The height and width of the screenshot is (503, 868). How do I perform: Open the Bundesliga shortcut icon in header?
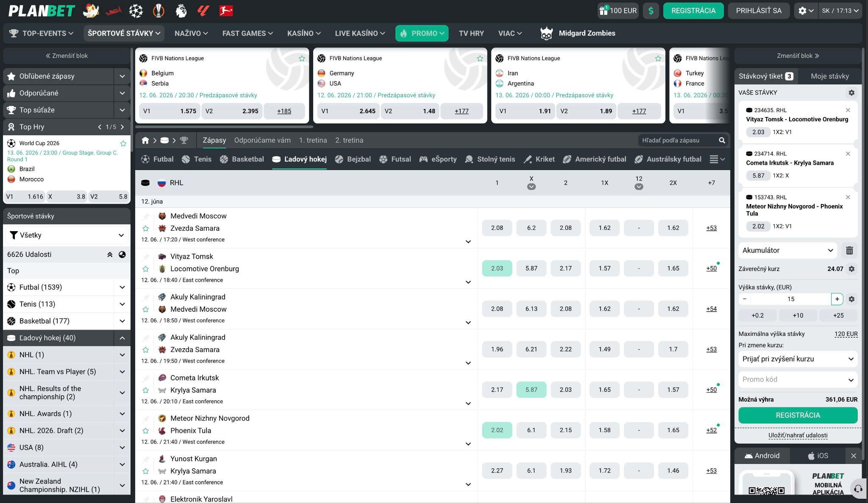(226, 11)
